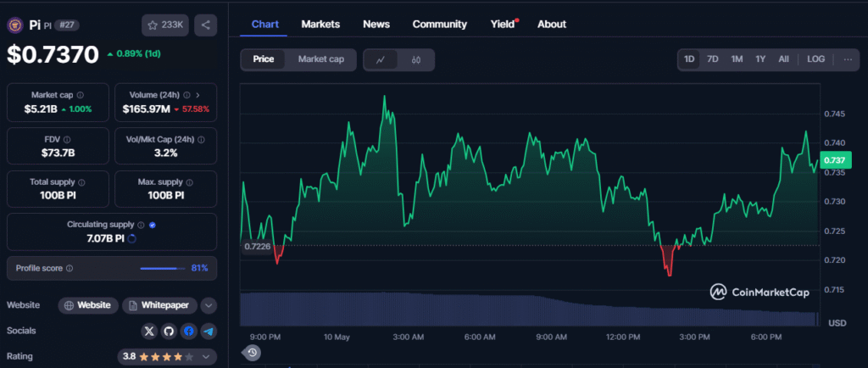Viewport: 868px width, 368px height.
Task: Click the chart history clock icon
Action: coord(252,353)
